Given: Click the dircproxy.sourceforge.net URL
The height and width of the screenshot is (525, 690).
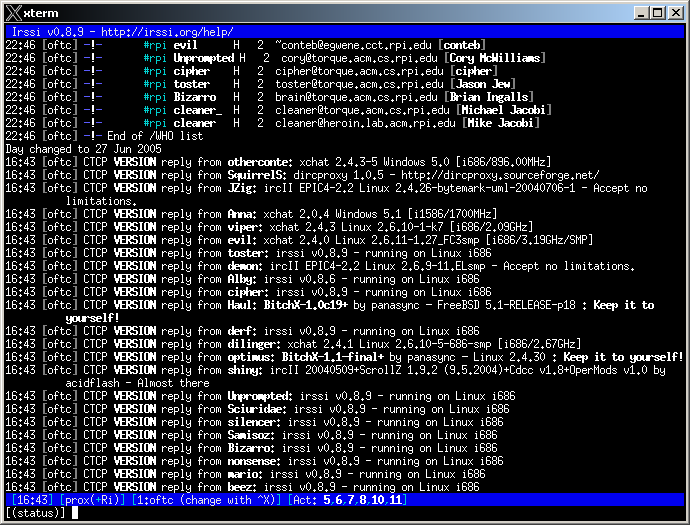Looking at the screenshot, I should pyautogui.click(x=500, y=175).
